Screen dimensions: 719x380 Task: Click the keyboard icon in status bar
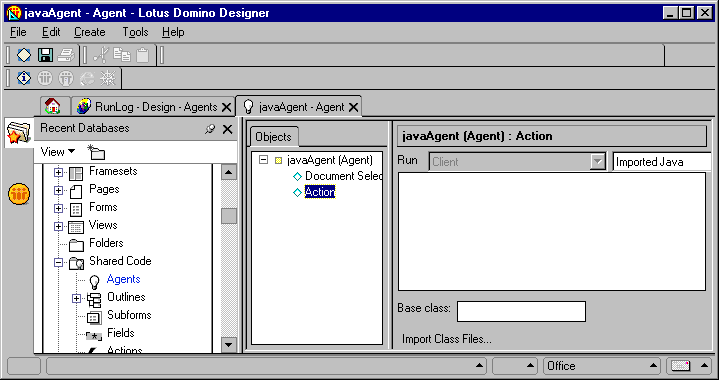tap(680, 366)
